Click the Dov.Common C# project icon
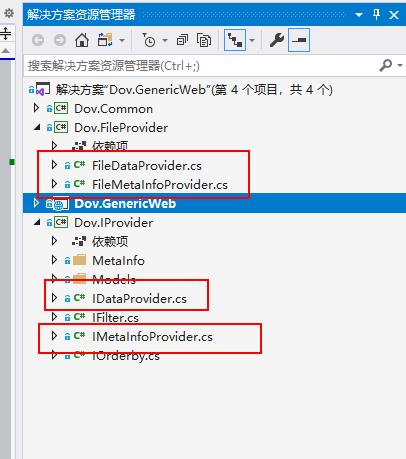The image size is (406, 459). tap(61, 108)
